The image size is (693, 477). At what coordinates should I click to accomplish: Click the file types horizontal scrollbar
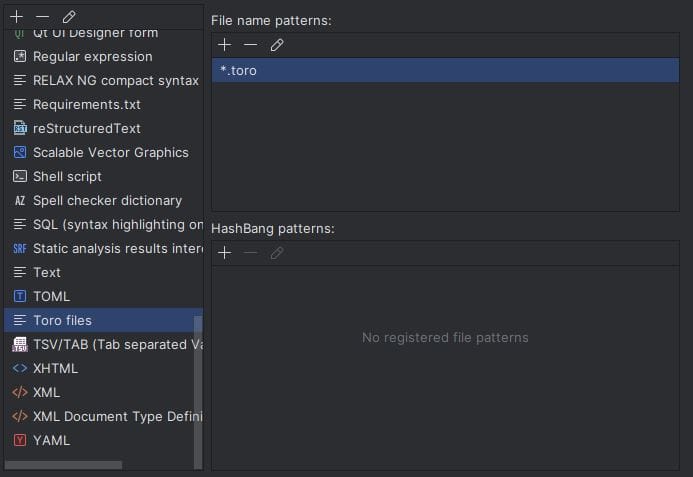[63, 465]
